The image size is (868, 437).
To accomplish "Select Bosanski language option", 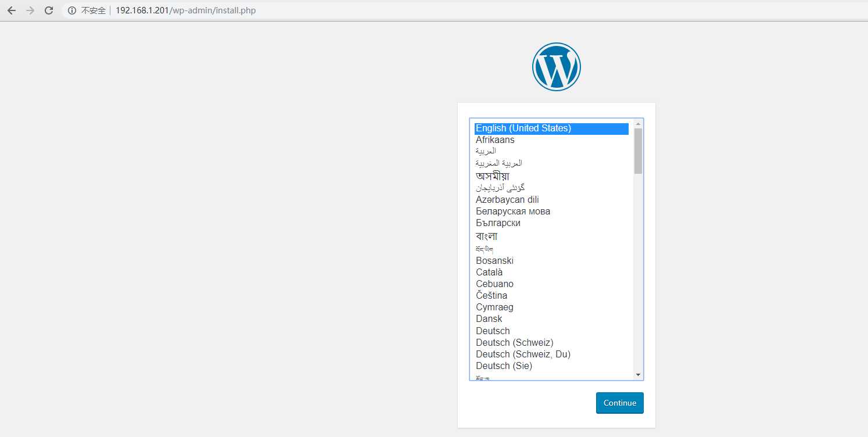I will click(551, 260).
